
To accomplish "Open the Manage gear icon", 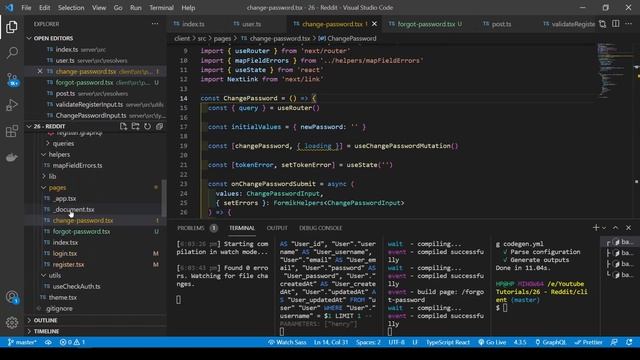I will 12,322.
